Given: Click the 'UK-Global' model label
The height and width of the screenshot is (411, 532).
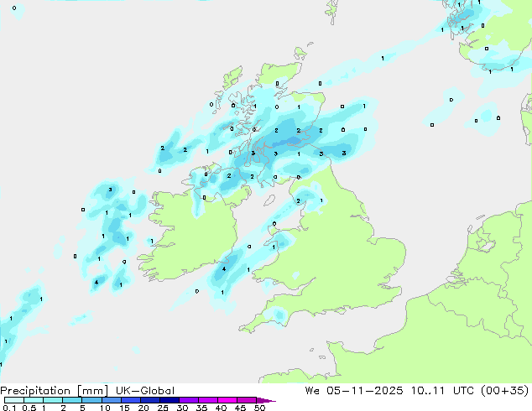Looking at the screenshot, I should tap(145, 391).
